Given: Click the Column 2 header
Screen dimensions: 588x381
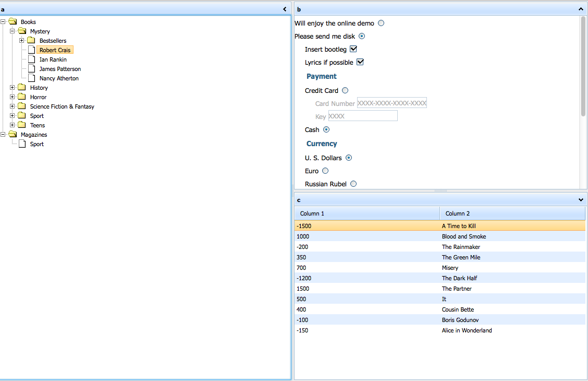Looking at the screenshot, I should coord(512,213).
